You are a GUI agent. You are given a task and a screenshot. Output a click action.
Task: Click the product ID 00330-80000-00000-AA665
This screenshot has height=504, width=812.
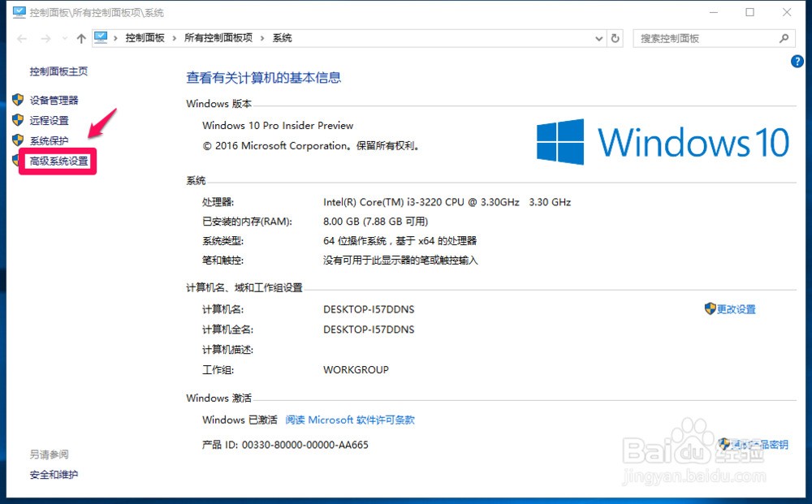305,445
